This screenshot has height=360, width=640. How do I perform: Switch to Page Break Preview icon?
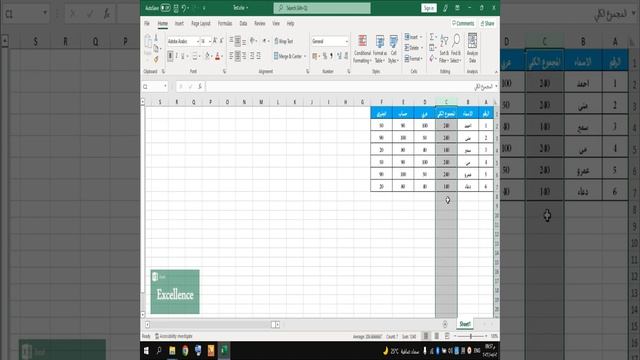[x=447, y=336]
